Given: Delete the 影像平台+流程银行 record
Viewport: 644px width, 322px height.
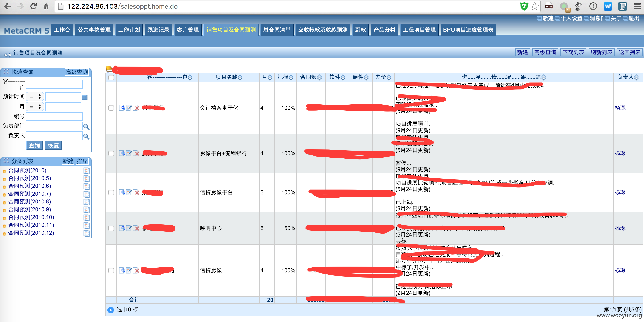Looking at the screenshot, I should tap(136, 153).
